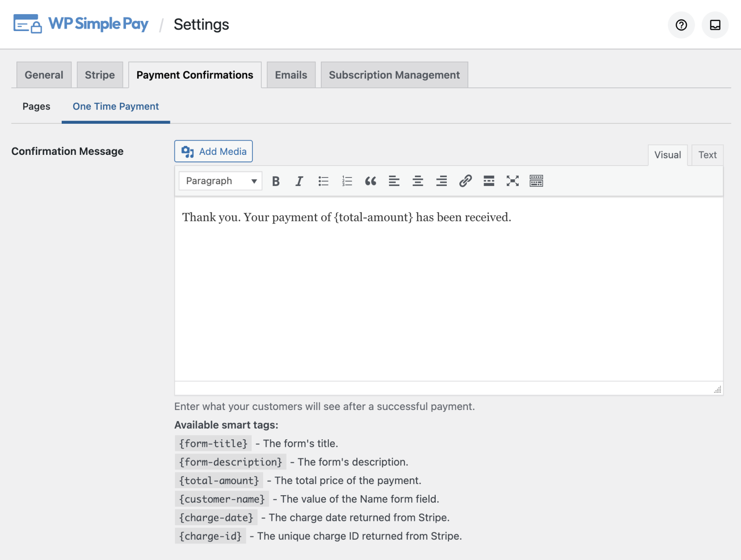Align text center
The image size is (741, 560).
[418, 181]
